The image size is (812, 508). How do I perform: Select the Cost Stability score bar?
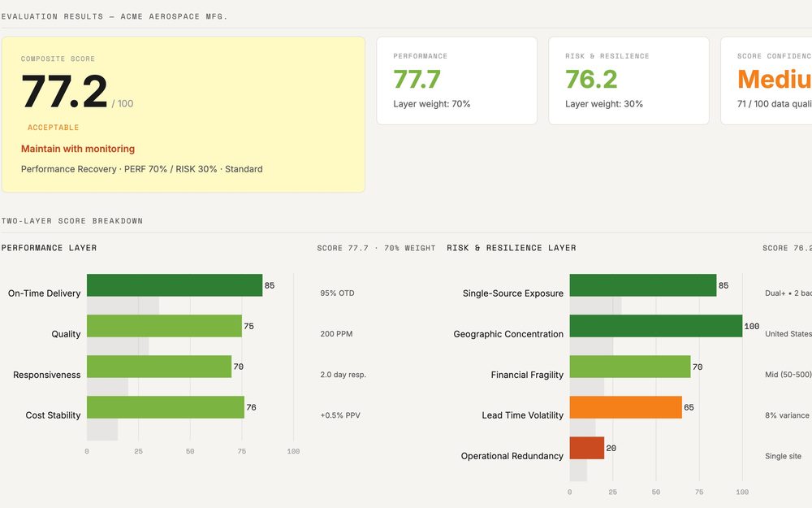click(x=166, y=407)
